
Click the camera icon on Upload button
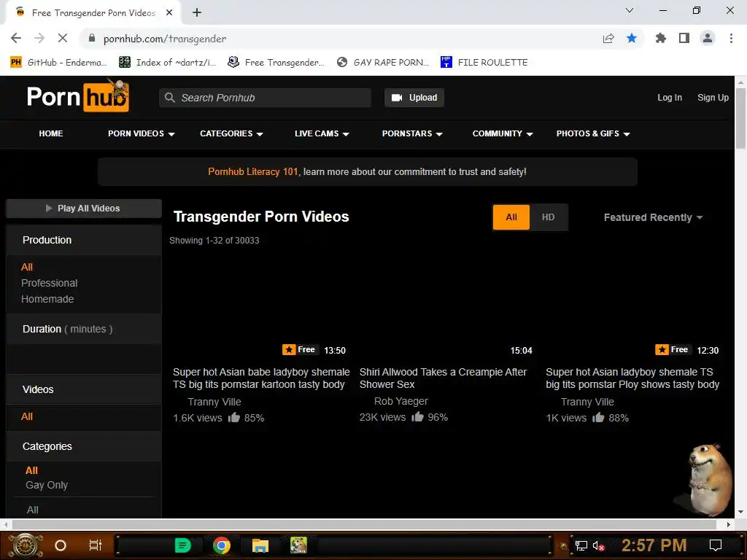click(x=397, y=98)
